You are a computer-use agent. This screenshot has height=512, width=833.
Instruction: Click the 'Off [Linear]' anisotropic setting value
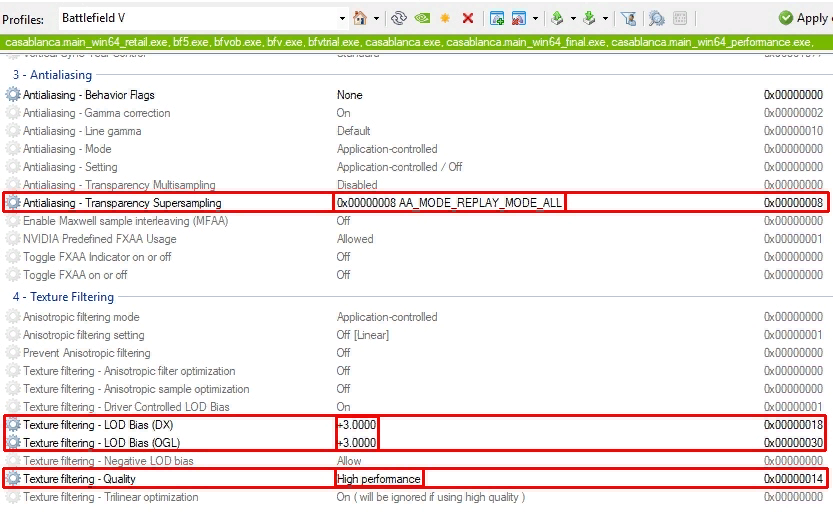363,335
